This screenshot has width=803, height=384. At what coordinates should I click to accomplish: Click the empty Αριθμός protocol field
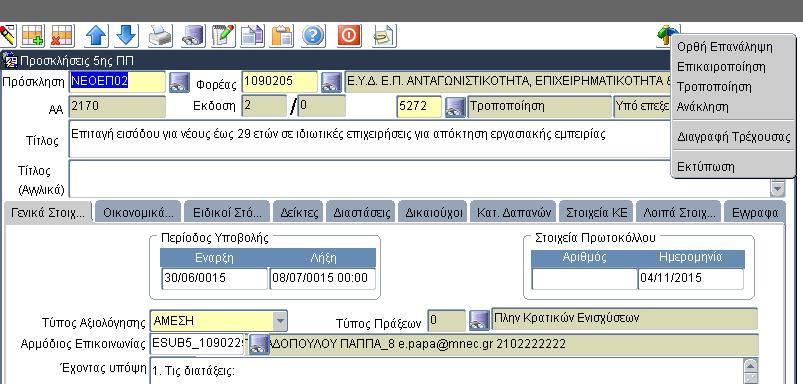coord(584,279)
